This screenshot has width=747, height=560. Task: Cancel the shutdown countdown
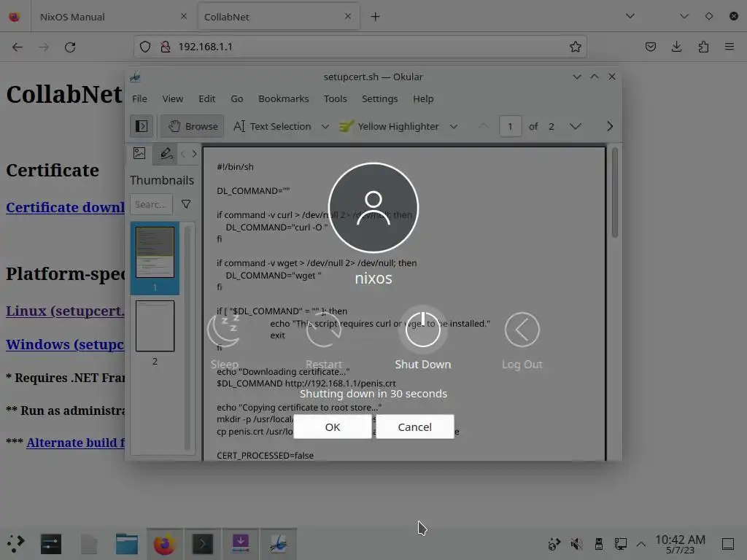[x=414, y=427]
